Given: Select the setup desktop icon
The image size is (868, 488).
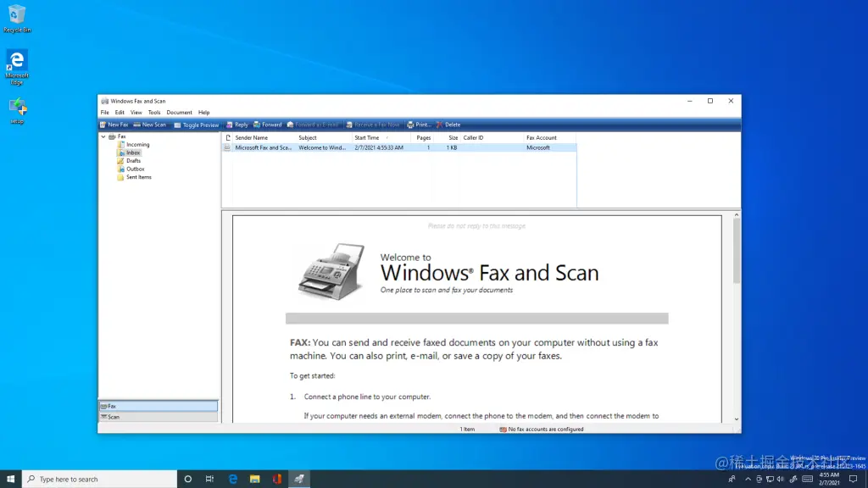Looking at the screenshot, I should [17, 111].
